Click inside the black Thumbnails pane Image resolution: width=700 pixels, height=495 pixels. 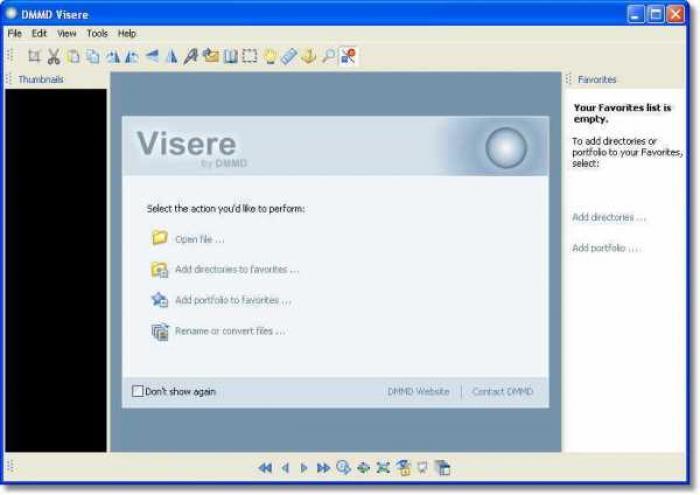pyautogui.click(x=56, y=270)
